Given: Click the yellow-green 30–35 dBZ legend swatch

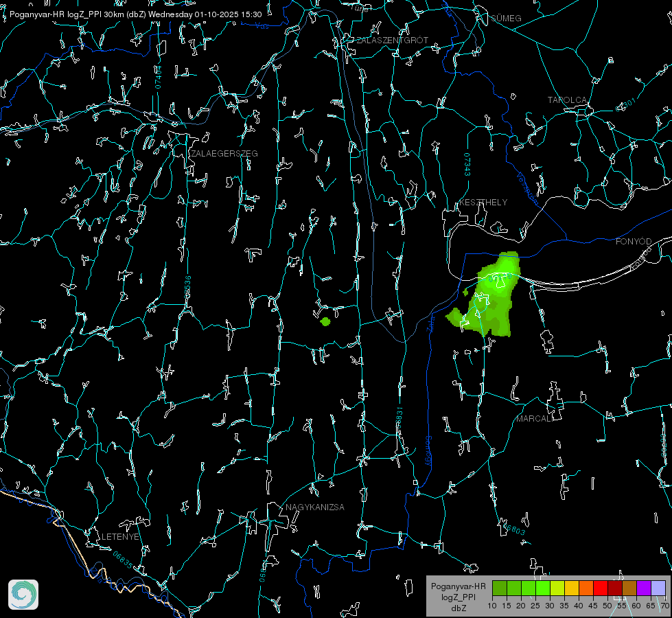Looking at the screenshot, I should click(x=557, y=588).
